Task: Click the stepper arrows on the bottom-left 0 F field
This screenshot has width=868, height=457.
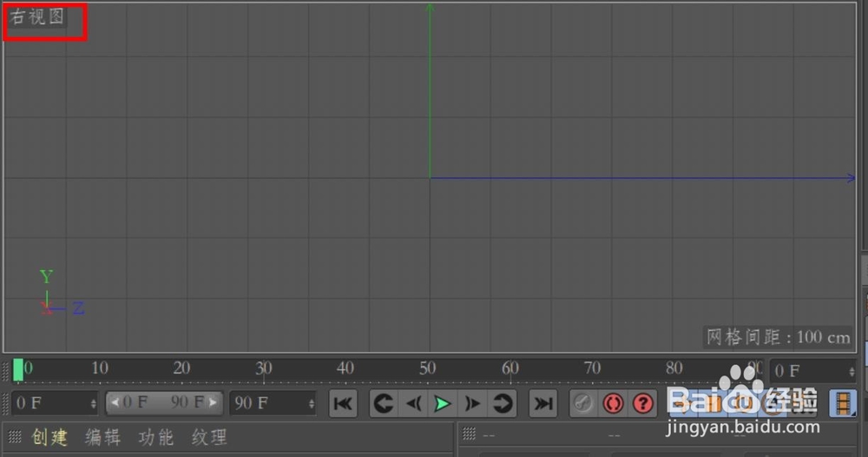Action: point(93,404)
